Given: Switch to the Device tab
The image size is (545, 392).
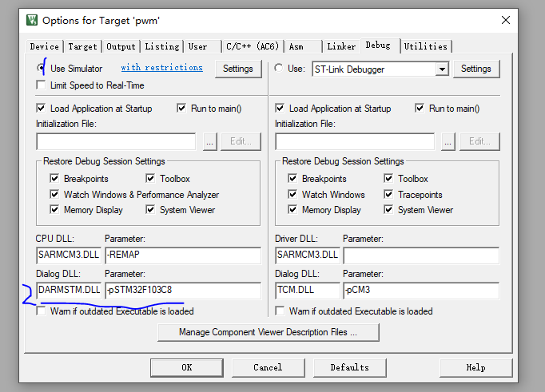Looking at the screenshot, I should [x=45, y=46].
